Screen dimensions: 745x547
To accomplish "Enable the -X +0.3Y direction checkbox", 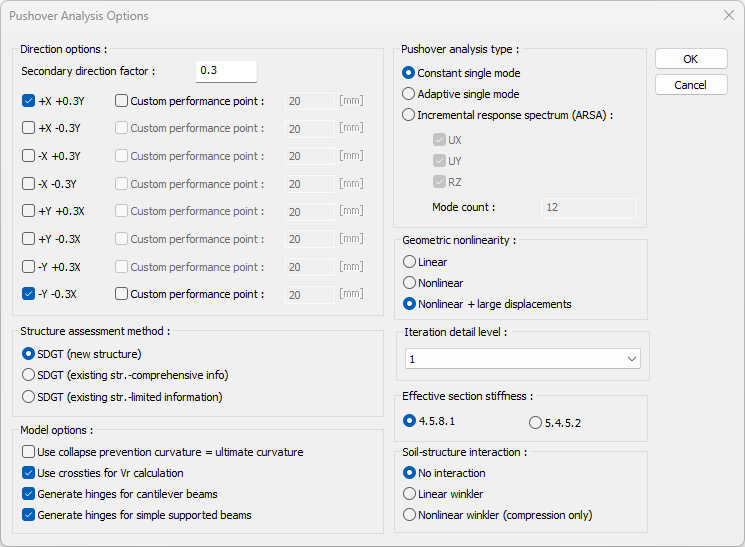I will pos(29,156).
